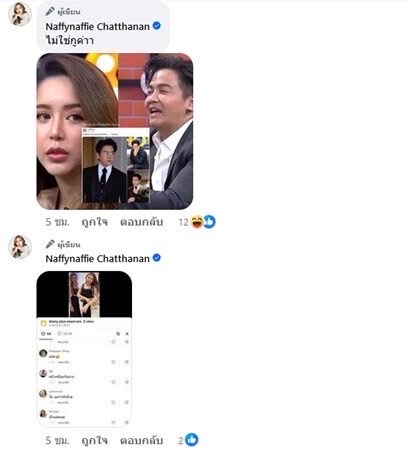Click the verified badge on the second comment

click(x=157, y=258)
